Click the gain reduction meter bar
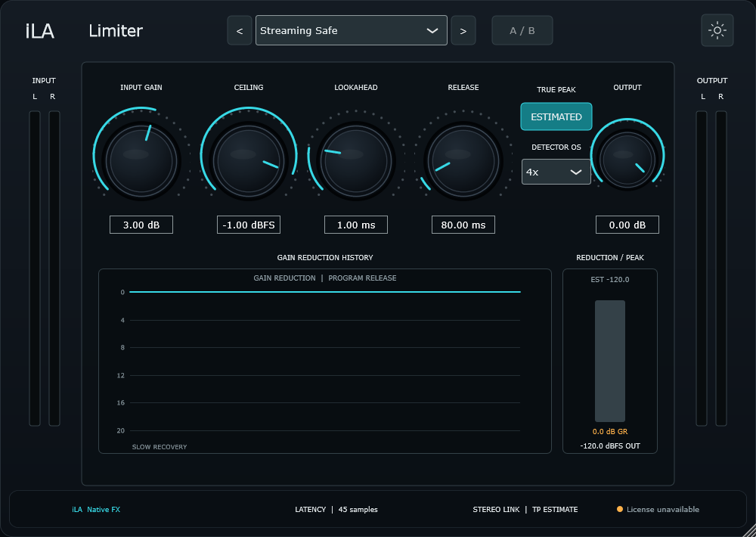The width and height of the screenshot is (756, 537). pos(610,361)
